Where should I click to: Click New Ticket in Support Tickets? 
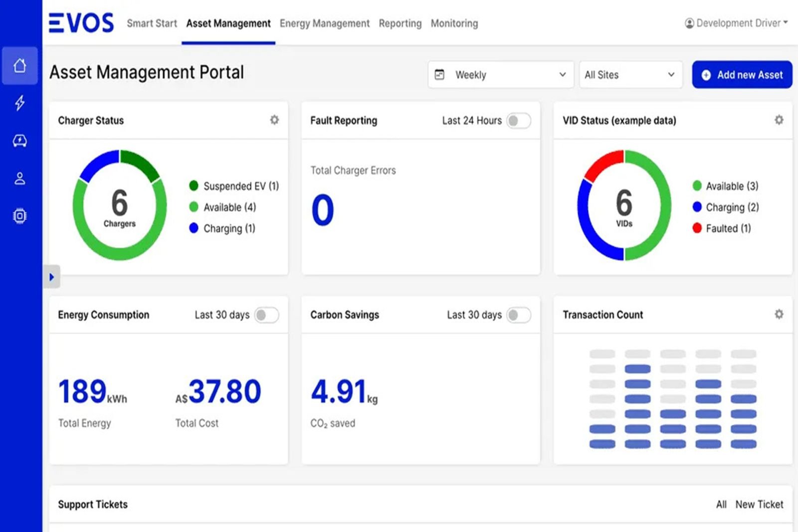click(x=759, y=504)
